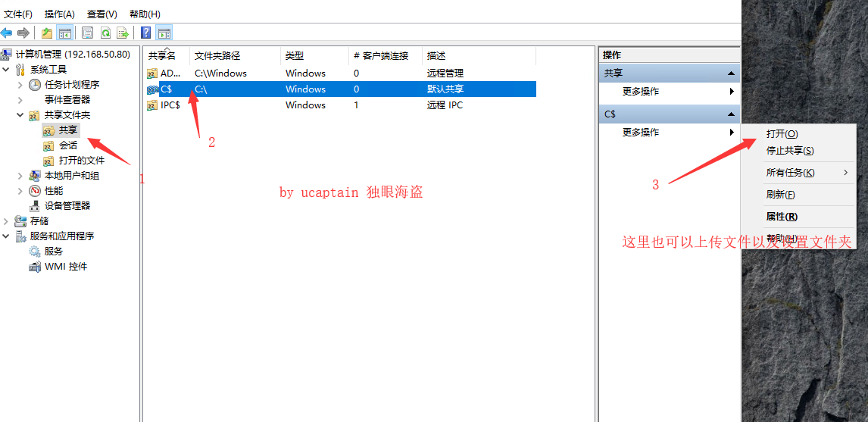Click the Export List toolbar icon
The width and height of the screenshot is (868, 422).
123,33
